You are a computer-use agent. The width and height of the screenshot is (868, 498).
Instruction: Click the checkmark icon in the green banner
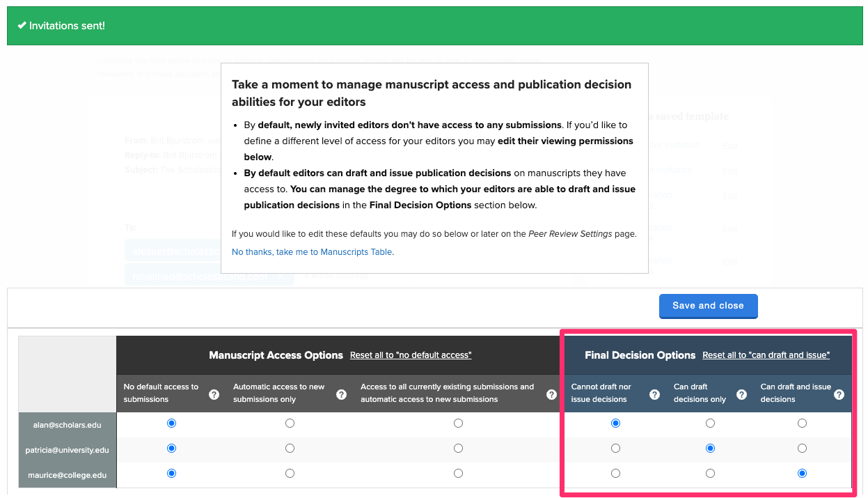(x=22, y=25)
